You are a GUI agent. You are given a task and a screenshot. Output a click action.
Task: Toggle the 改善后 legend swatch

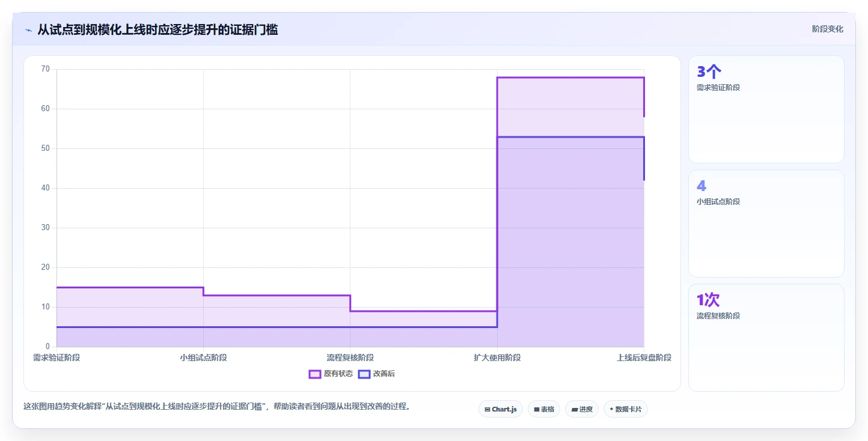click(x=364, y=374)
